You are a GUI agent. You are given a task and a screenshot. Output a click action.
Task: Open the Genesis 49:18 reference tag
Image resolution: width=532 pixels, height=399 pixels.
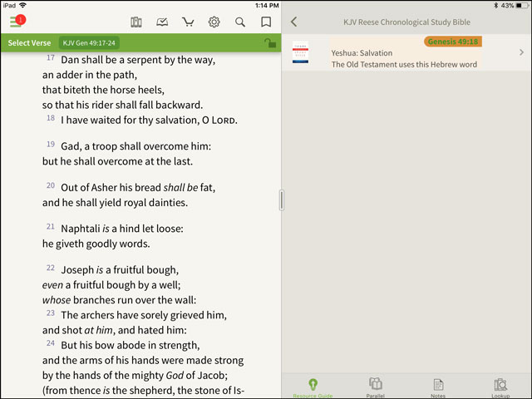coord(452,42)
